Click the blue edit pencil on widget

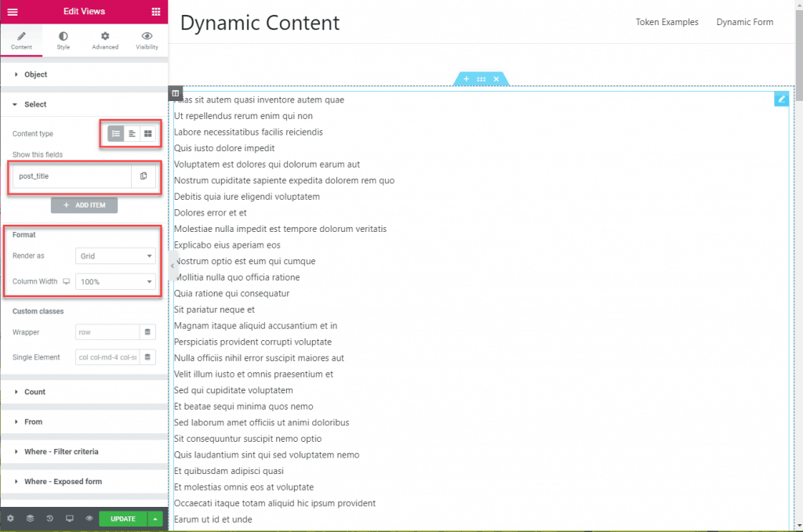point(781,99)
